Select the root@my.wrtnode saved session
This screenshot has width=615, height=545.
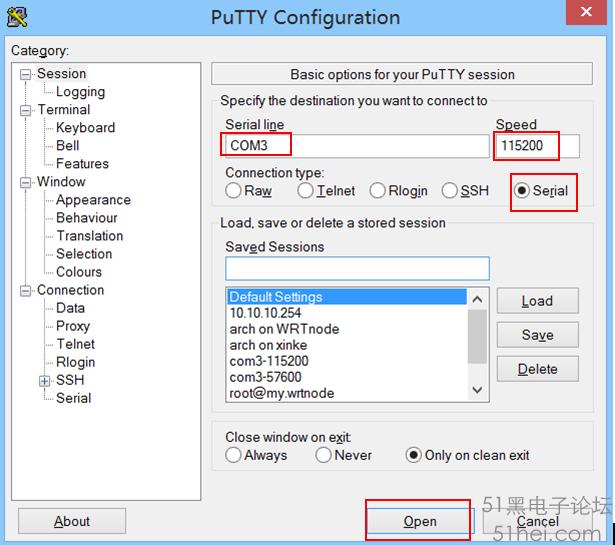click(347, 393)
